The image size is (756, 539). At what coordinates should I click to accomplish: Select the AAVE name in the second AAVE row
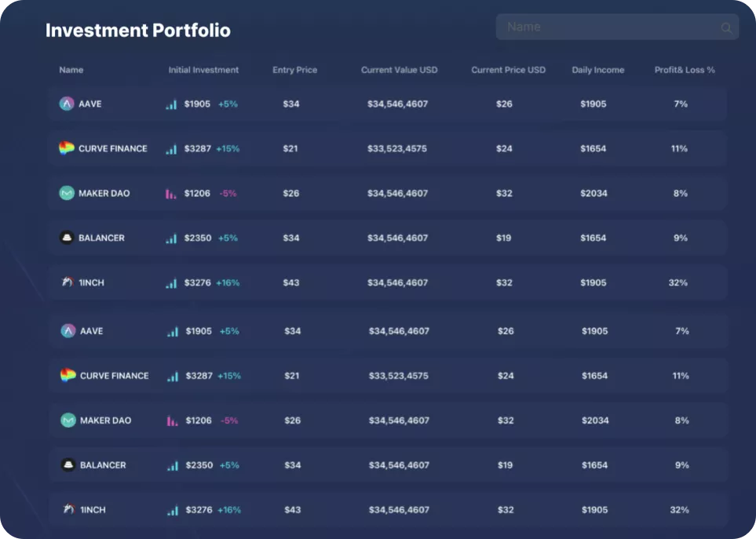pos(92,331)
